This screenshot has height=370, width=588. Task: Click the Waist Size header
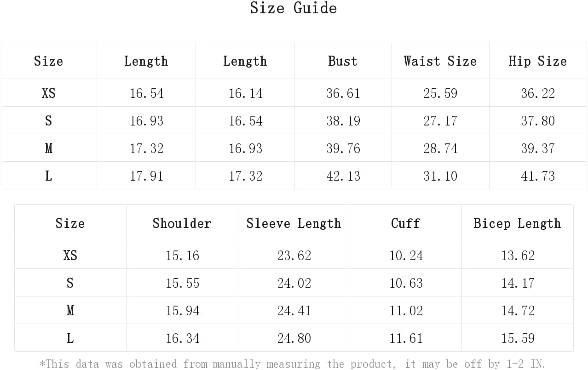click(440, 61)
